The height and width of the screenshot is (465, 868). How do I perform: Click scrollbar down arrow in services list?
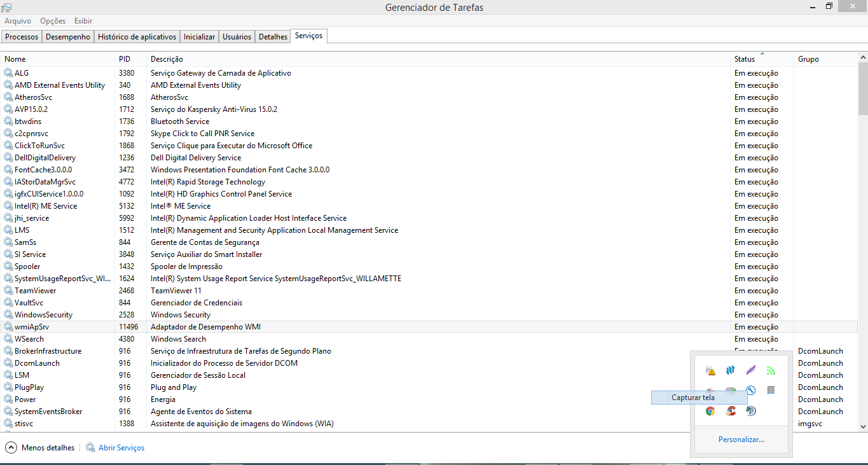pyautogui.click(x=863, y=427)
